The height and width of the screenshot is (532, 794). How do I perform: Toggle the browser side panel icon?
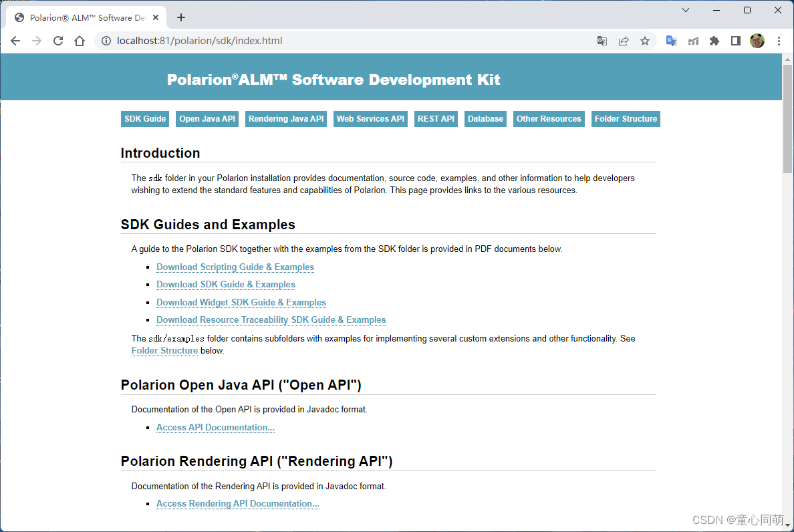[x=736, y=41]
